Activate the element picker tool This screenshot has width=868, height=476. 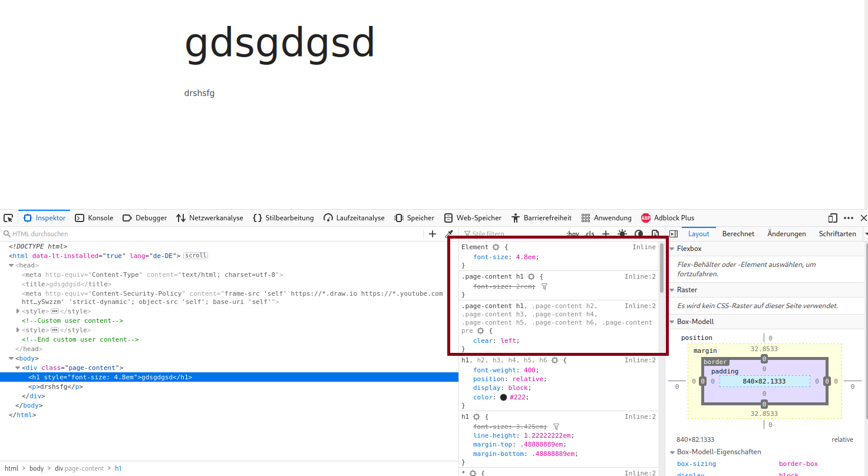coord(8,218)
